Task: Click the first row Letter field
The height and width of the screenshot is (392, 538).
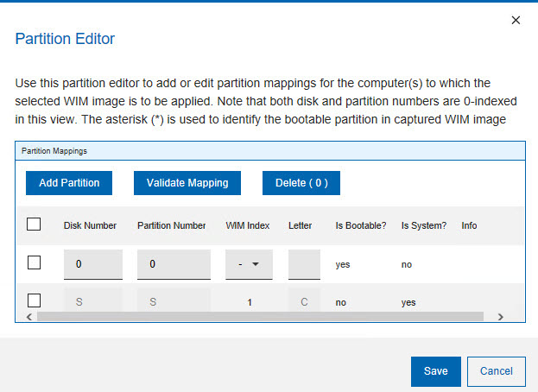Action: (304, 264)
